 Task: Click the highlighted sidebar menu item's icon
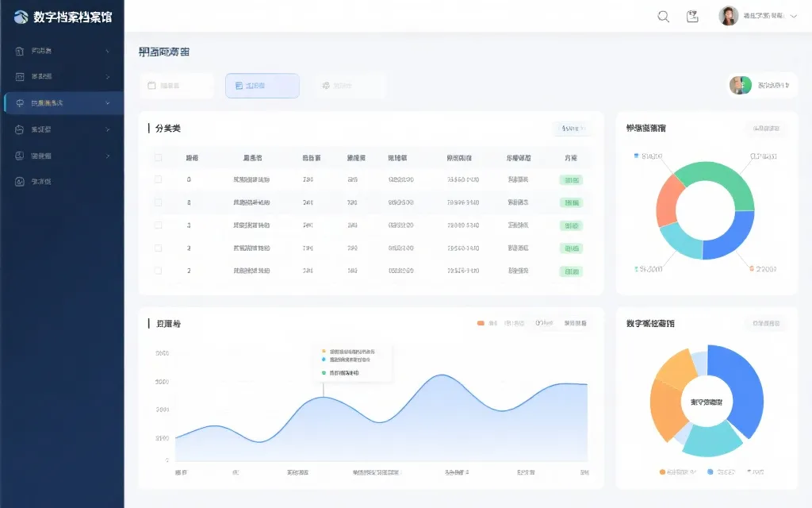[21, 102]
